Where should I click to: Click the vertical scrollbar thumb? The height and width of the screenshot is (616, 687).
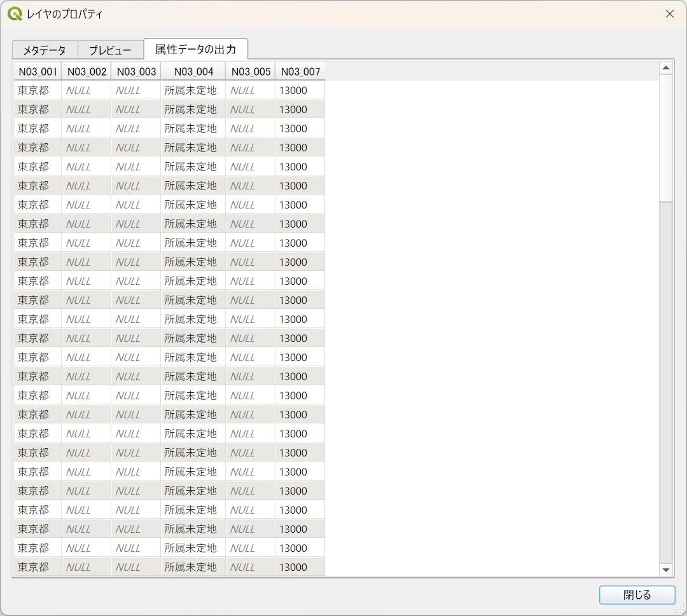(666, 138)
